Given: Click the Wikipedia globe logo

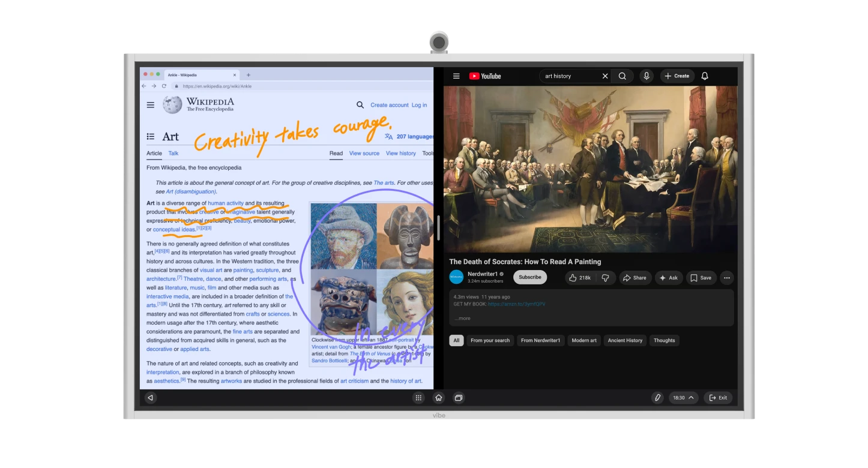Looking at the screenshot, I should click(x=172, y=105).
